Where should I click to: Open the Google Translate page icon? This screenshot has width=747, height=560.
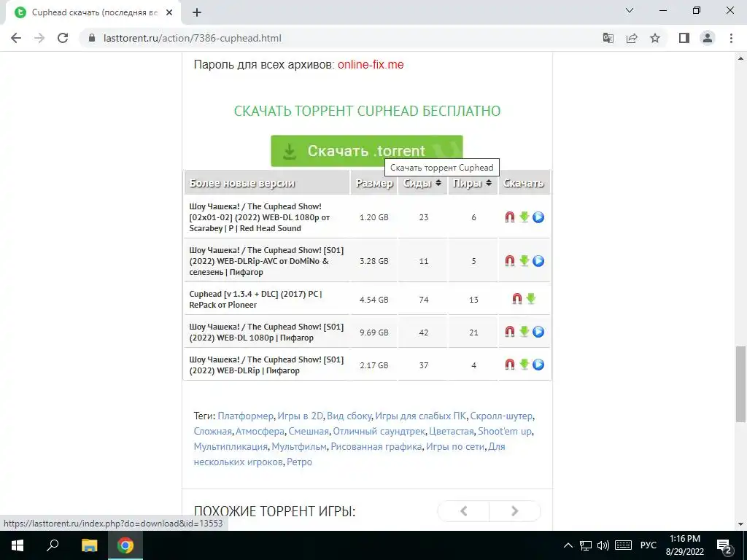[x=608, y=38]
